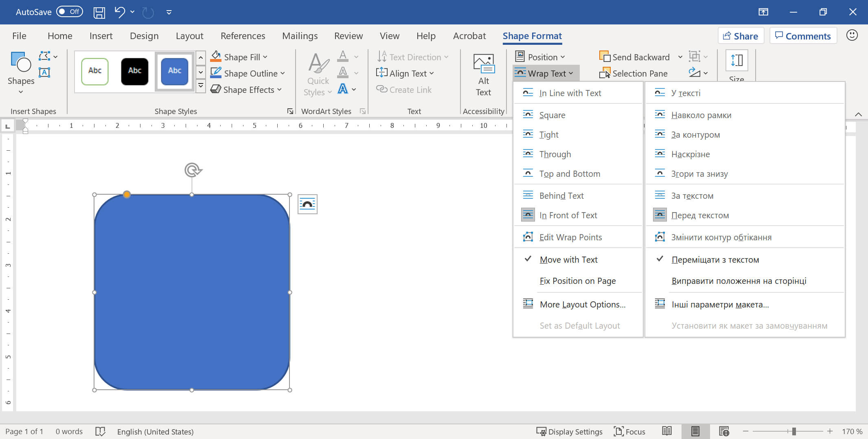Viewport: 868px width, 439px height.
Task: Click the Undo arrow icon
Action: 120,12
